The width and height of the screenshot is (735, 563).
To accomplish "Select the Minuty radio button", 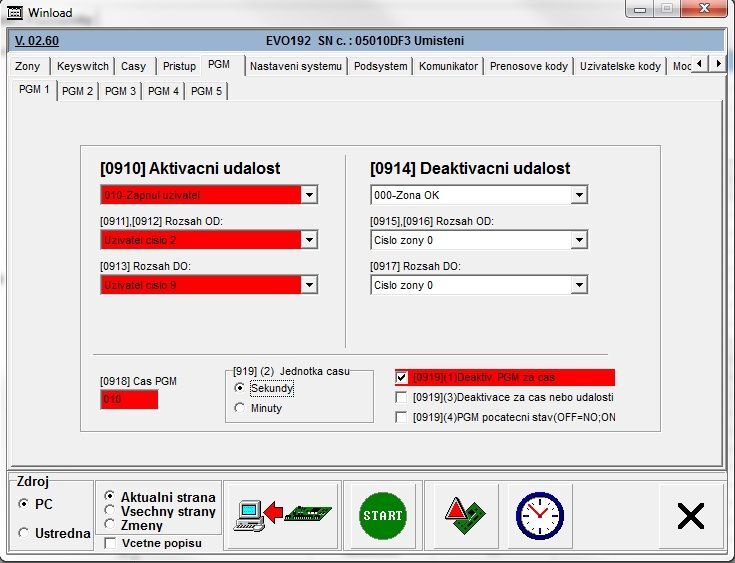I will click(x=239, y=408).
